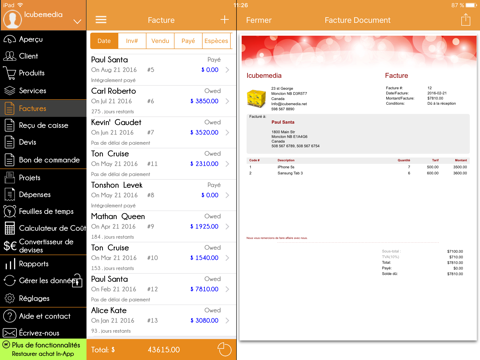Open the Aide et contact question icon

(9, 316)
